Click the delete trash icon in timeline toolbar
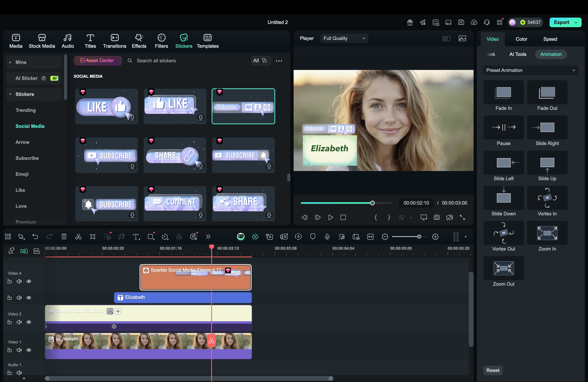 pyautogui.click(x=64, y=237)
